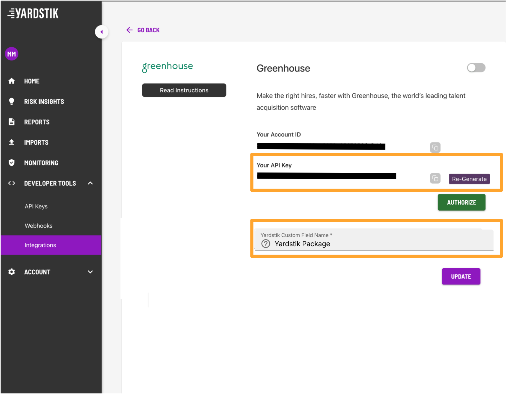The width and height of the screenshot is (532, 395).
Task: Click the Imports upload icon
Action: pos(11,142)
